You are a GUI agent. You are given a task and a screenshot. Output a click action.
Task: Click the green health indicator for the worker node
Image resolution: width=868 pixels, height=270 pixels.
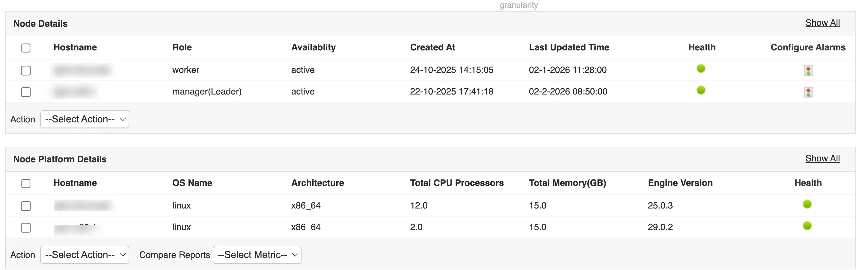point(701,69)
